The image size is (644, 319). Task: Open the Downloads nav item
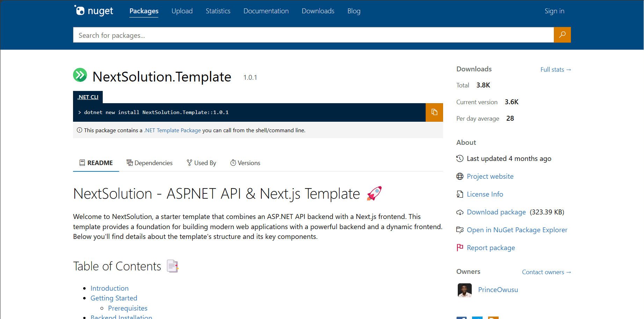[318, 11]
